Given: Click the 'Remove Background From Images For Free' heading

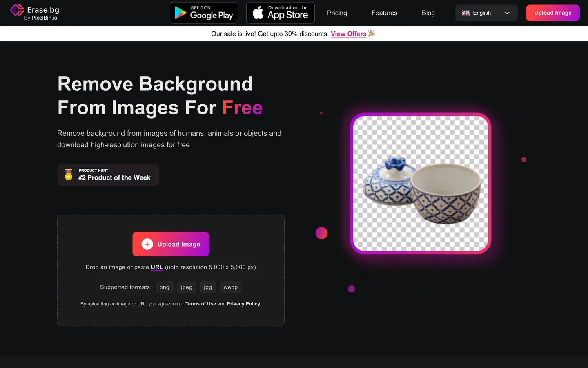Looking at the screenshot, I should (x=160, y=96).
